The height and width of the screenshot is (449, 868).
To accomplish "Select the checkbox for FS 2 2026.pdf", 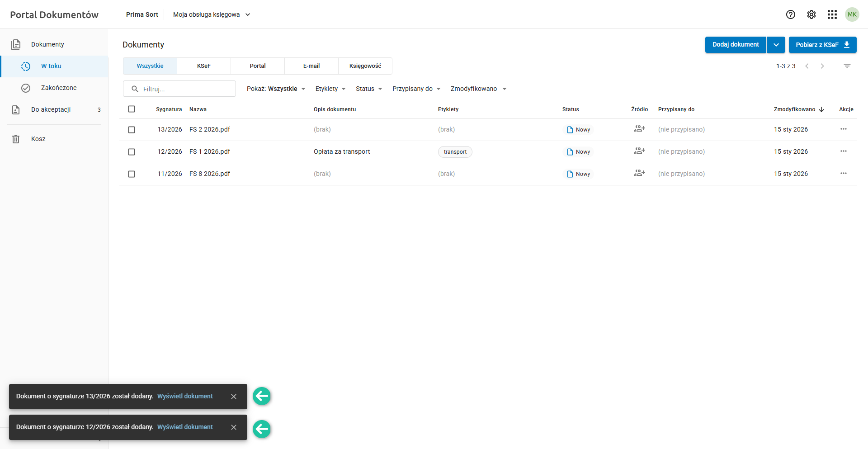I will (x=132, y=130).
